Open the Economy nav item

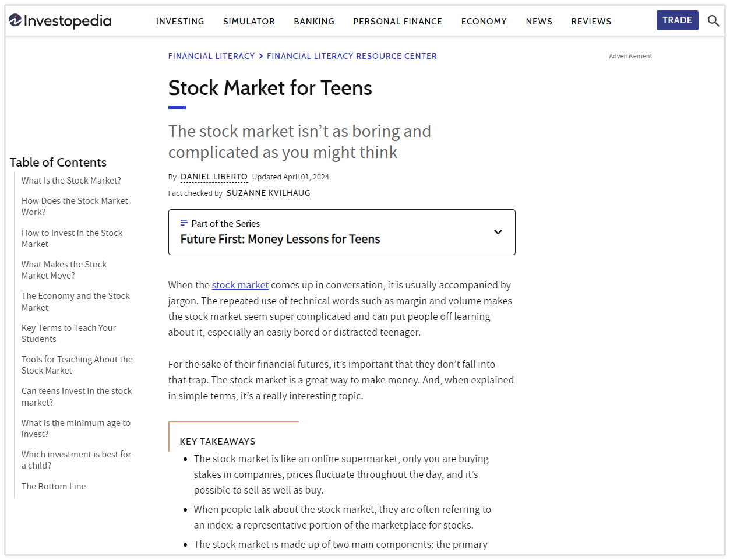484,22
